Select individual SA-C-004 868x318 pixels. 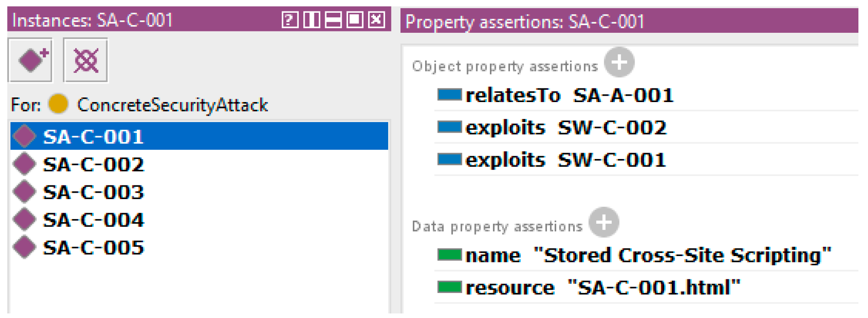coord(93,220)
